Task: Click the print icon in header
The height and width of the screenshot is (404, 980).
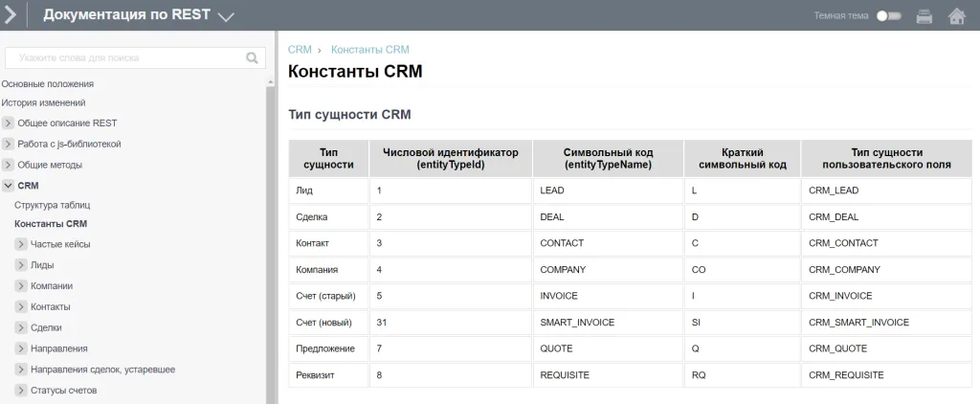Action: pos(924,15)
